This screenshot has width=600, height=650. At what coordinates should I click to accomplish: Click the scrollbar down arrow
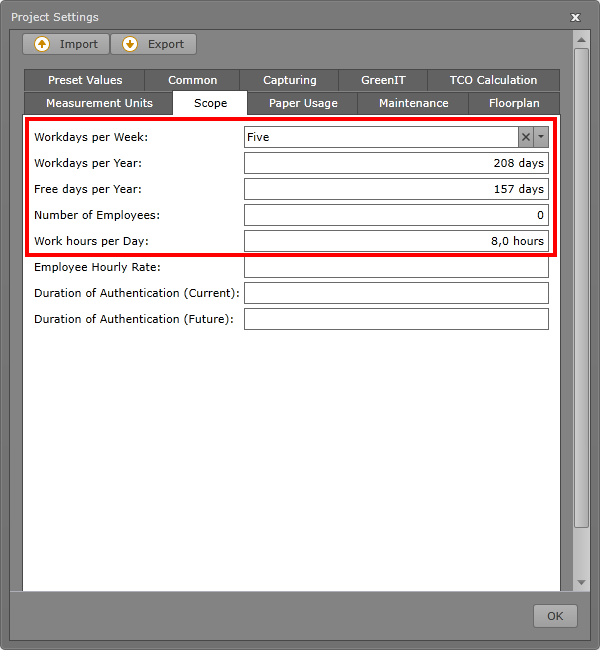pyautogui.click(x=581, y=582)
